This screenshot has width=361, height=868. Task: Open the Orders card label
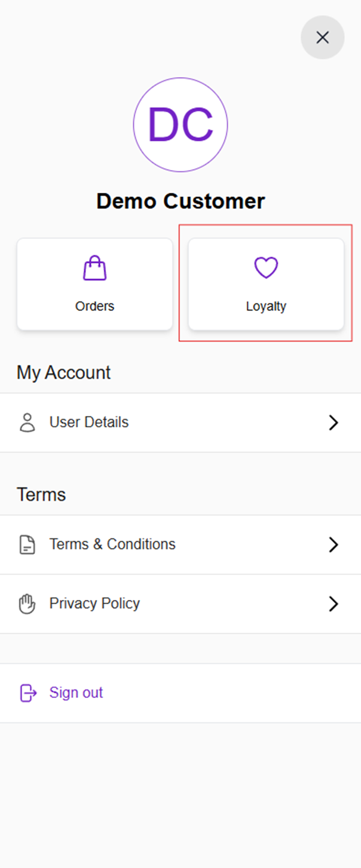pyautogui.click(x=94, y=306)
